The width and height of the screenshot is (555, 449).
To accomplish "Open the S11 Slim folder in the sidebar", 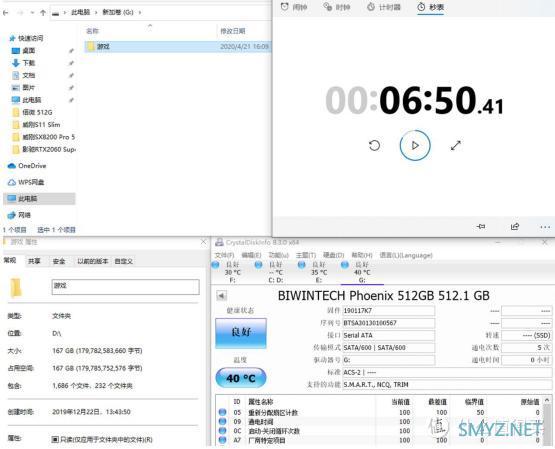I will [36, 125].
